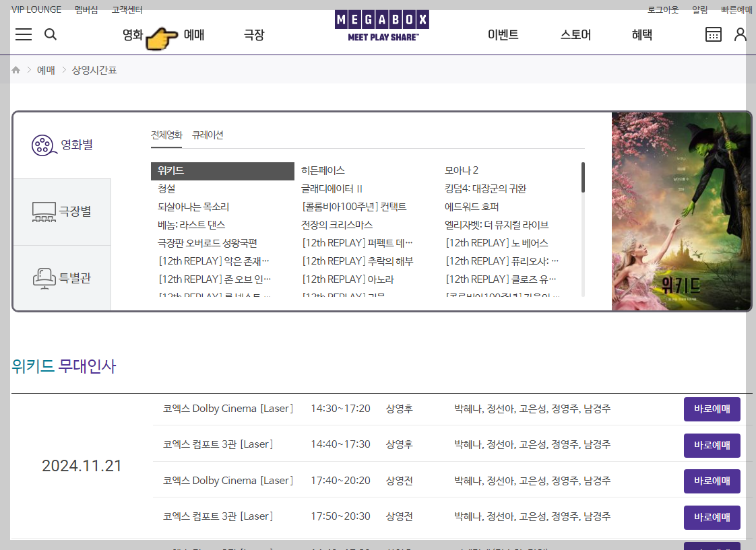Select [12th REPLAY] 노 베어스 movie

pyautogui.click(x=497, y=243)
